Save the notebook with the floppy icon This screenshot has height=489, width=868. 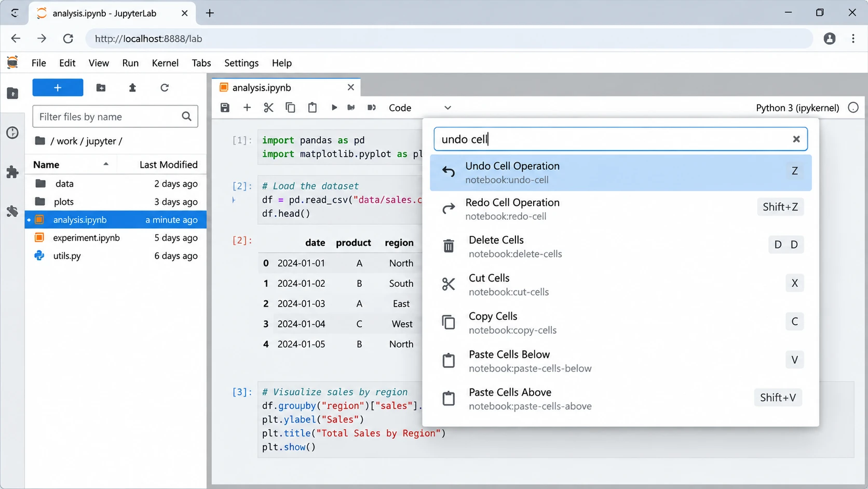(225, 108)
